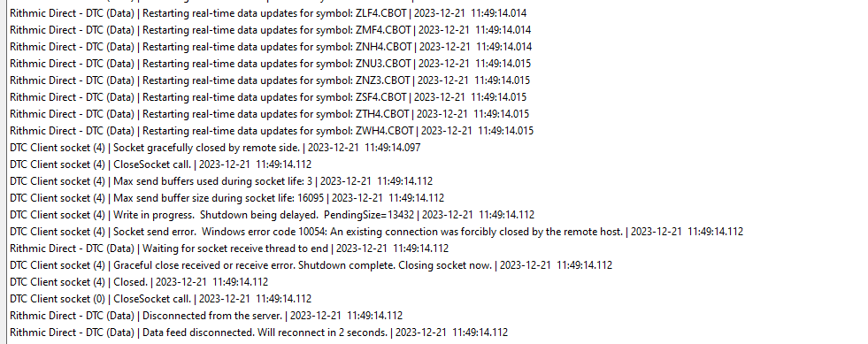Click the max send buffers used line
The image size is (868, 344).
(x=221, y=181)
